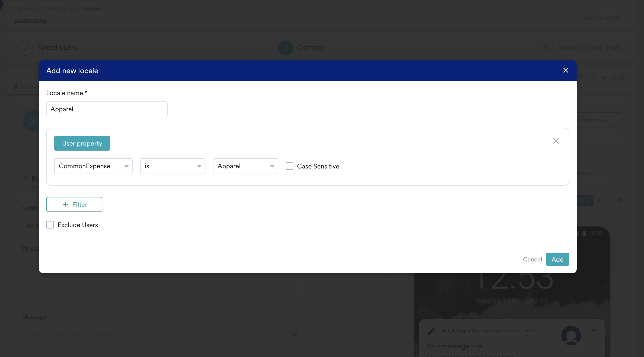
Task: Click into the Locale name field
Action: point(107,109)
